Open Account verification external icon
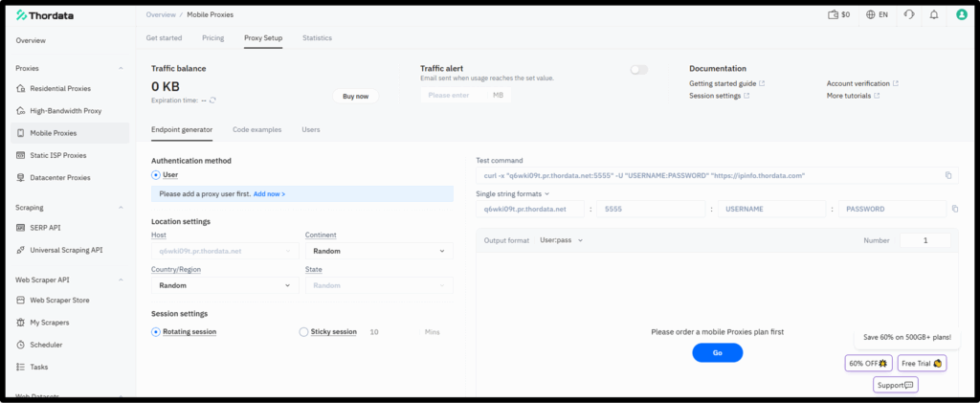Screen dimensions: 980x403 [x=896, y=83]
